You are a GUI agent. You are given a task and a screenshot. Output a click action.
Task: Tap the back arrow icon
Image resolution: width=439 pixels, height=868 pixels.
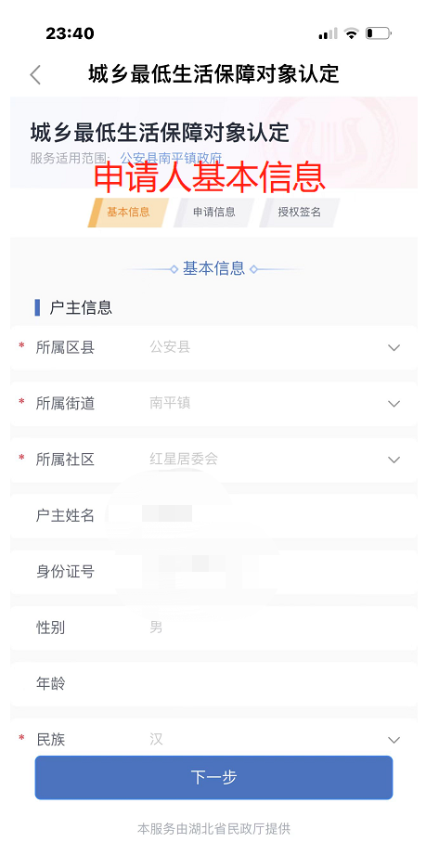click(35, 75)
